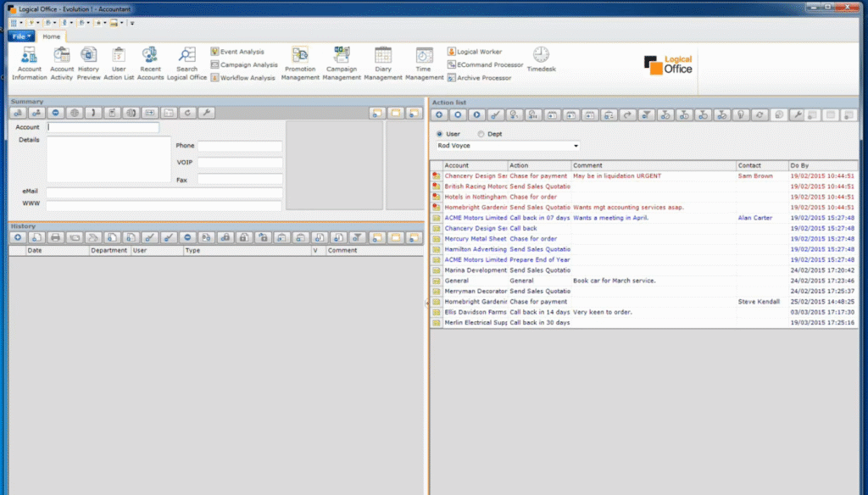Select the User radio button
The width and height of the screenshot is (868, 495).
[440, 134]
